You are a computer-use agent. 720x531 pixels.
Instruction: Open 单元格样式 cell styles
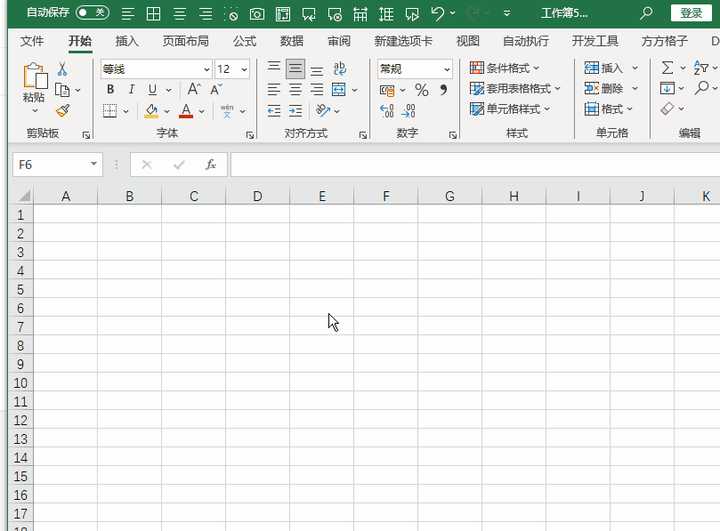pos(510,109)
